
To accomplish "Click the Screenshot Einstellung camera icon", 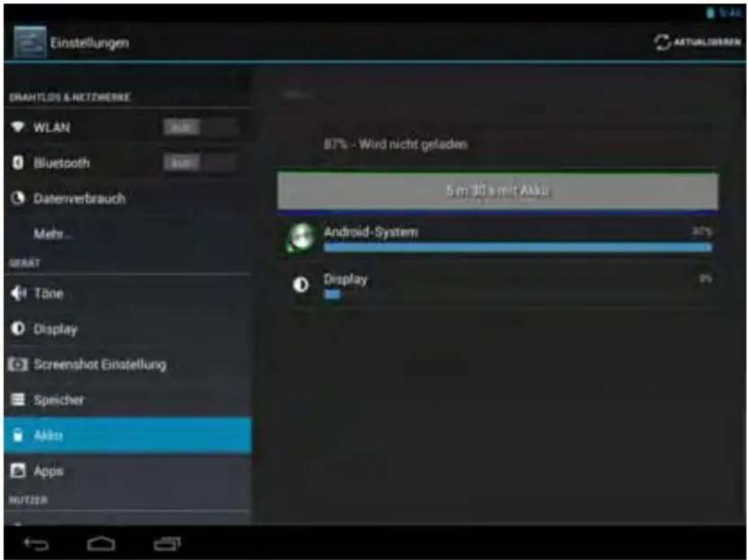I will point(17,364).
